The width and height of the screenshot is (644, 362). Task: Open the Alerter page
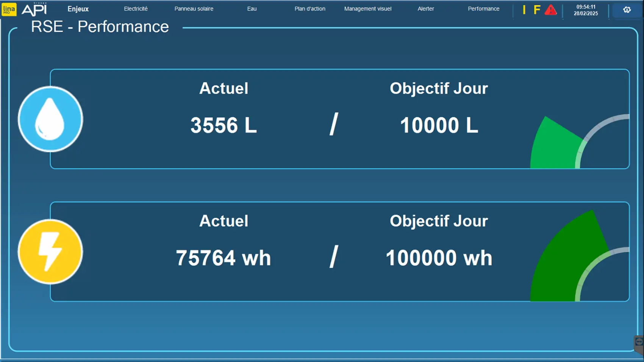426,9
